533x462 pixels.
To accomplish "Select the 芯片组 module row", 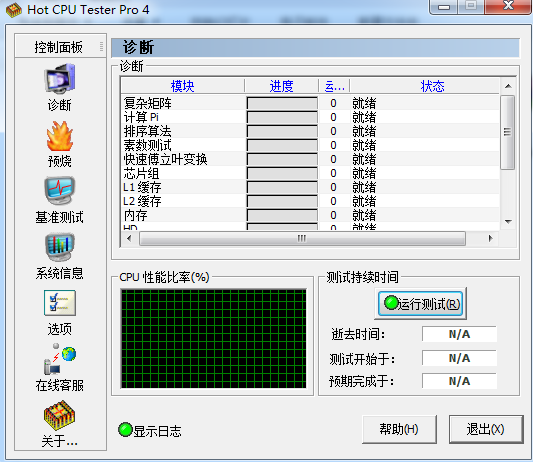I will click(310, 173).
